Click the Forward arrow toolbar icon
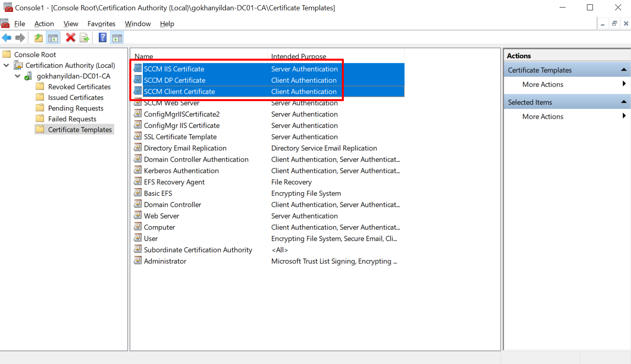631x364 pixels. 20,38
